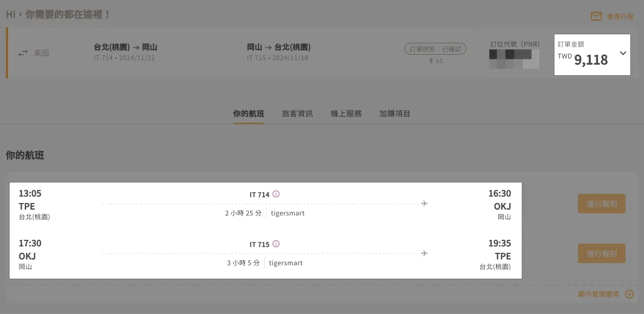This screenshot has height=314, width=644.
Task: Click the 顯示管理選項 text link
Action: (599, 295)
